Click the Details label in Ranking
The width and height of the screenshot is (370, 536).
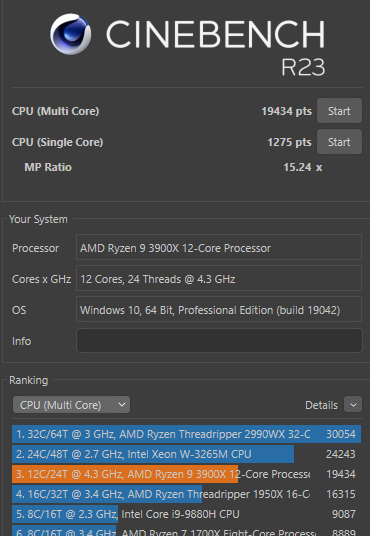click(x=321, y=405)
